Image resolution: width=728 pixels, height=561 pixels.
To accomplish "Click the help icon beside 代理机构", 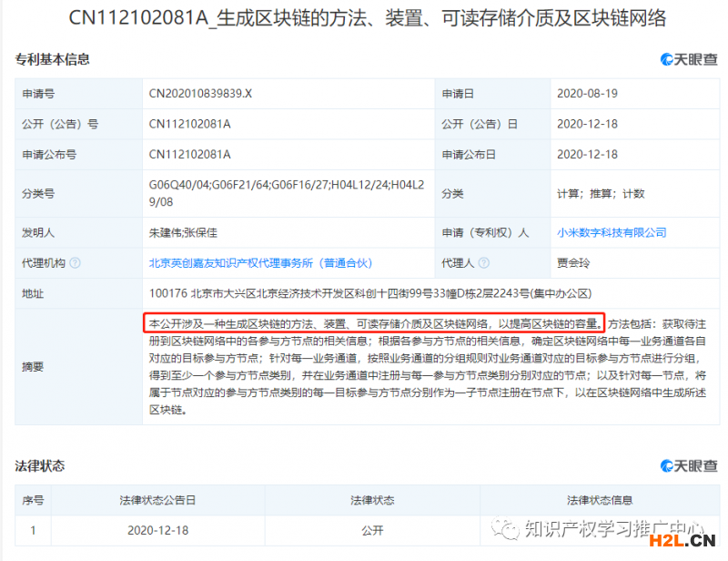I will 75,263.
